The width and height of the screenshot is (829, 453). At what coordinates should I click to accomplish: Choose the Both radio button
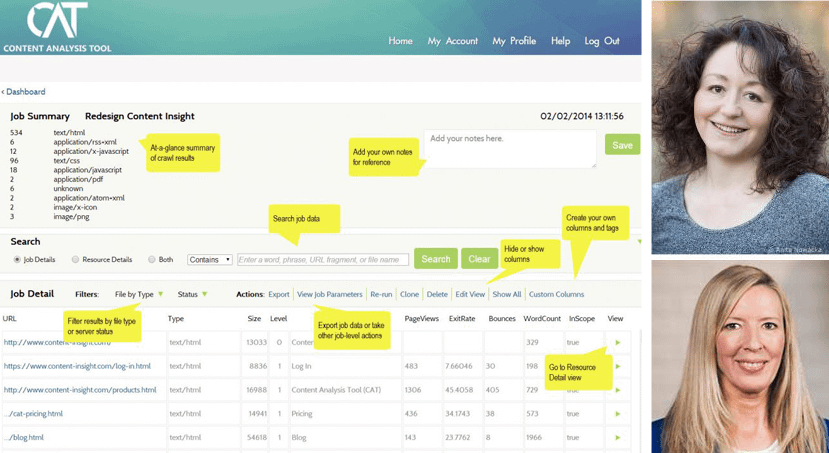click(x=152, y=260)
